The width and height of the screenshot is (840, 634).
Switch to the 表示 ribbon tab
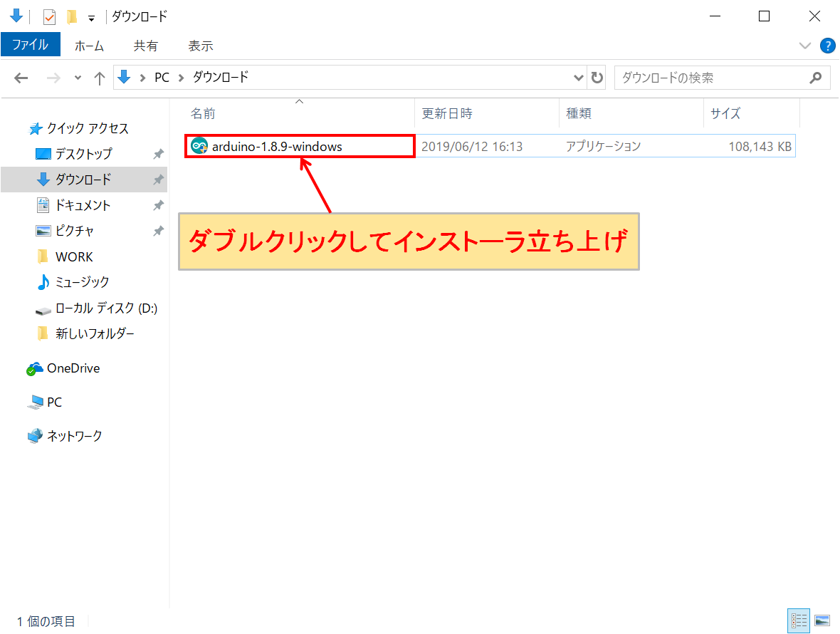pos(200,46)
